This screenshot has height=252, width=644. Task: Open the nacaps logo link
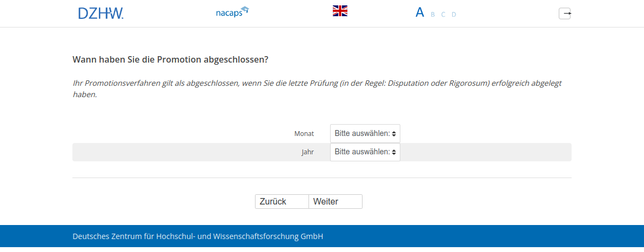pyautogui.click(x=232, y=12)
